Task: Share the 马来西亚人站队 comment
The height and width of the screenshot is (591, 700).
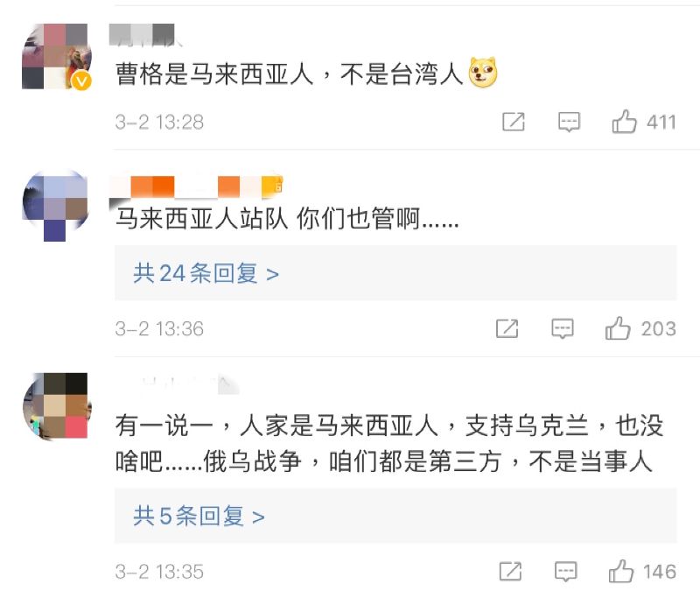Action: [x=507, y=329]
